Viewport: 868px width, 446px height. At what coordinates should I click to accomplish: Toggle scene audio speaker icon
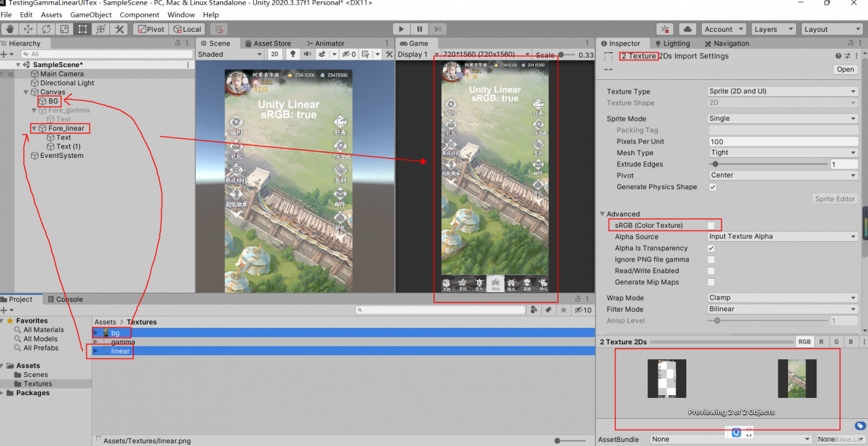pyautogui.click(x=307, y=54)
